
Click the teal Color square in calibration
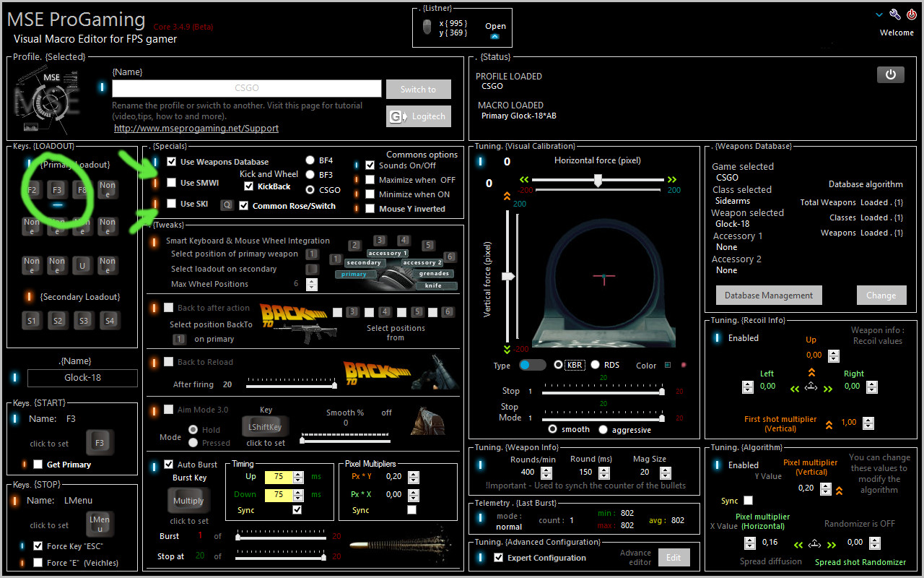(x=668, y=365)
